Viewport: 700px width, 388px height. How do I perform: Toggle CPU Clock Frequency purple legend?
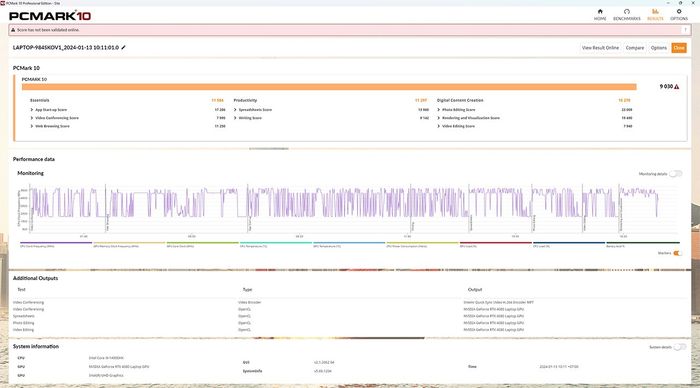click(x=56, y=245)
